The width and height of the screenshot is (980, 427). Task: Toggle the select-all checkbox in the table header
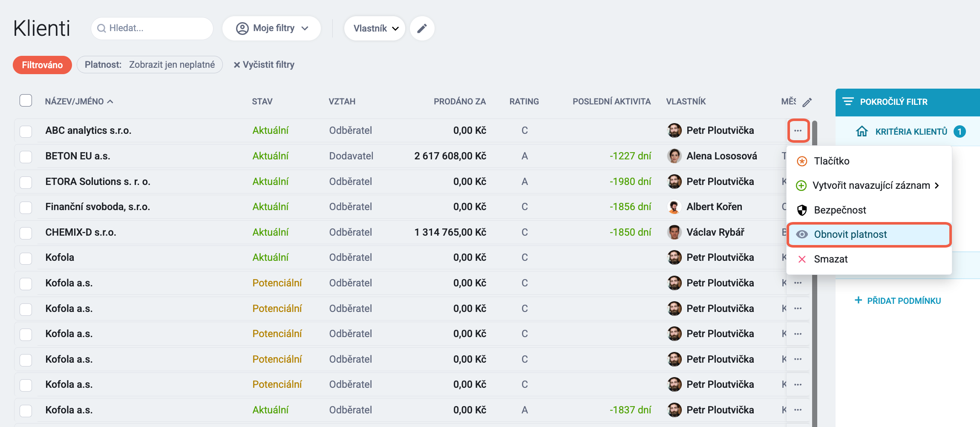coord(26,101)
